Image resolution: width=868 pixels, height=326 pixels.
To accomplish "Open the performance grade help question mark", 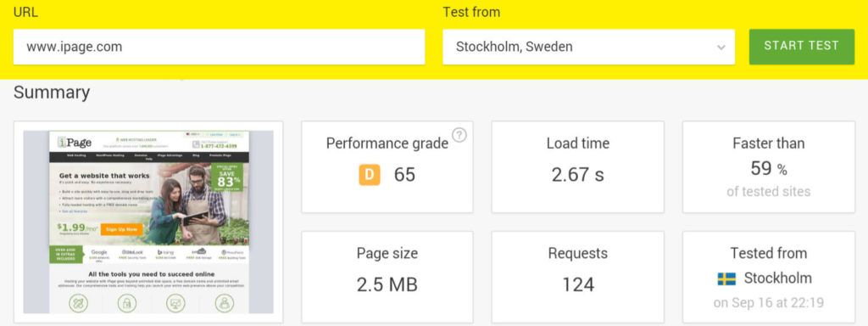I will 459,135.
